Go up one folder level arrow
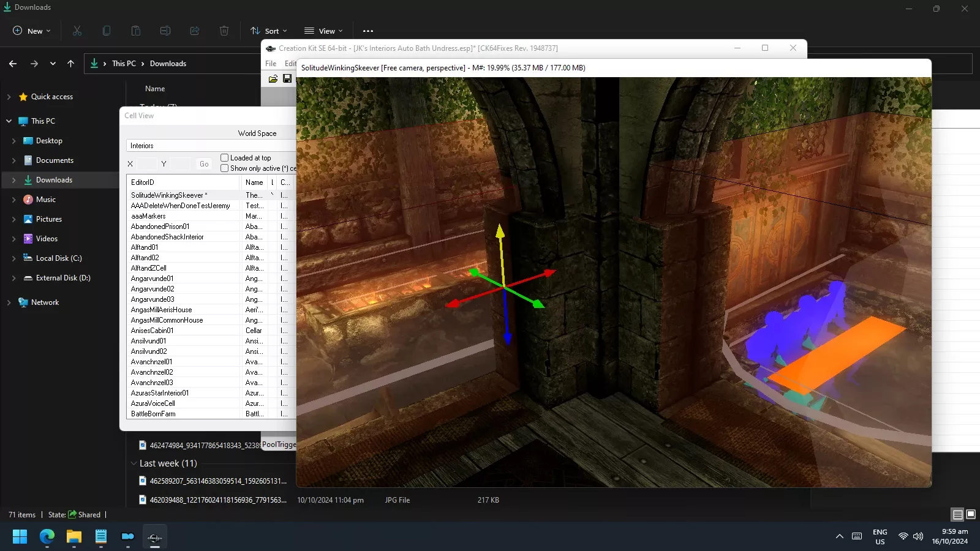This screenshot has height=551, width=980. pos(71,64)
